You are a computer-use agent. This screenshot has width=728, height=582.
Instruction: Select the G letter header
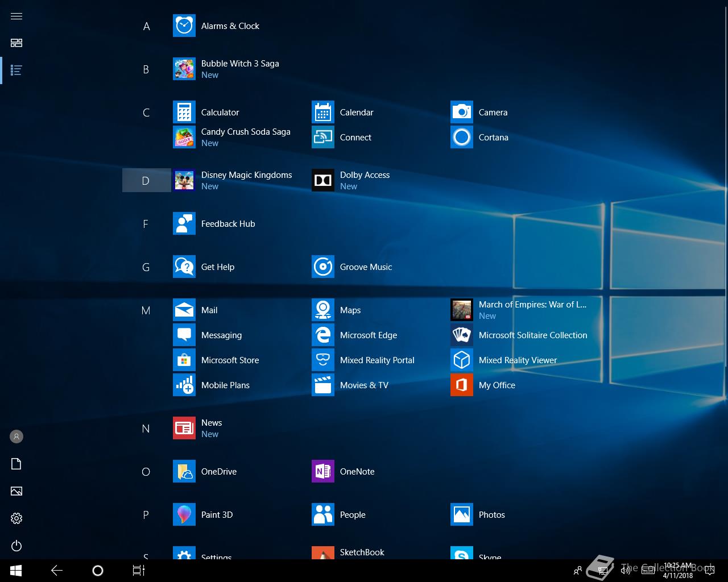(146, 267)
